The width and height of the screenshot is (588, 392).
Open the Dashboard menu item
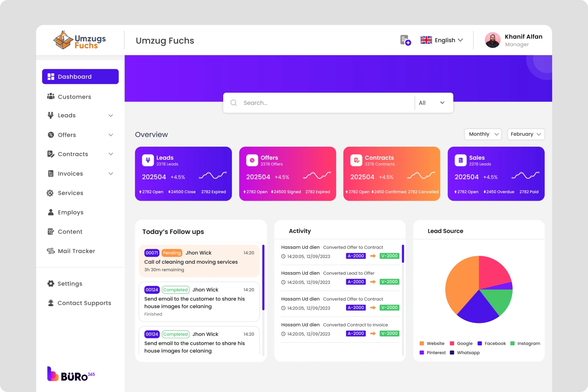(x=80, y=76)
